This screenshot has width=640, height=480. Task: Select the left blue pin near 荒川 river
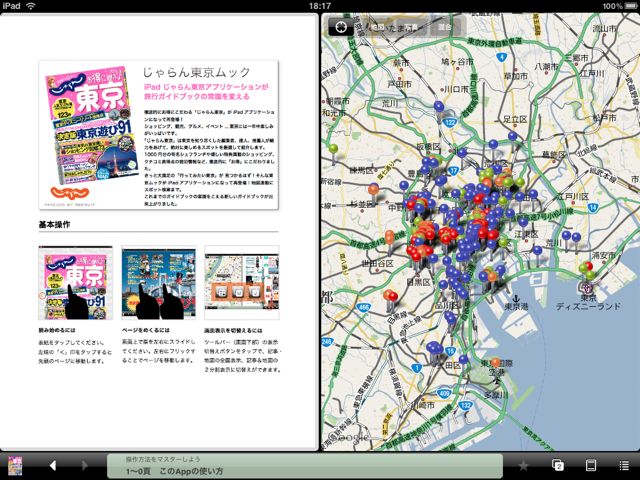(x=566, y=235)
